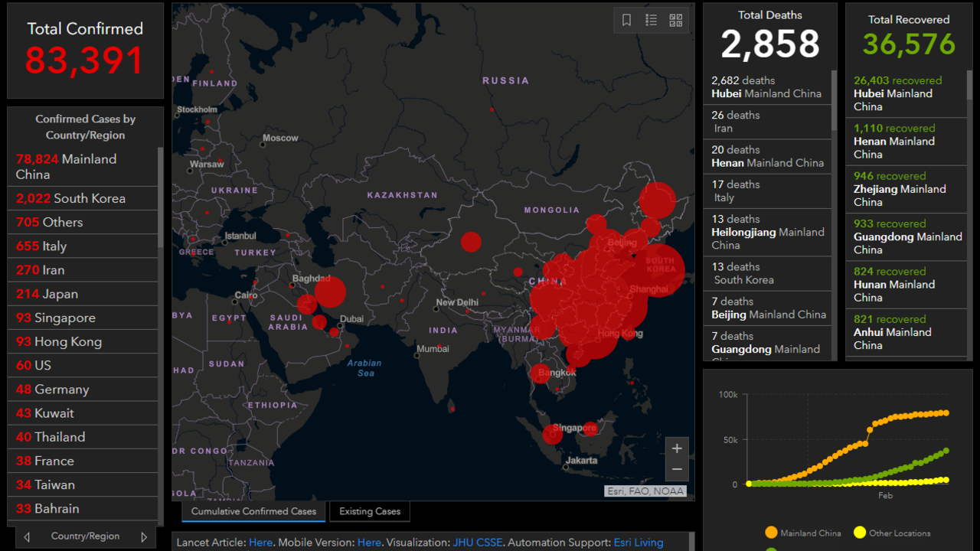Click Henan 1,110 recovered entry
Screen dimensions: 980x551
[x=906, y=142]
